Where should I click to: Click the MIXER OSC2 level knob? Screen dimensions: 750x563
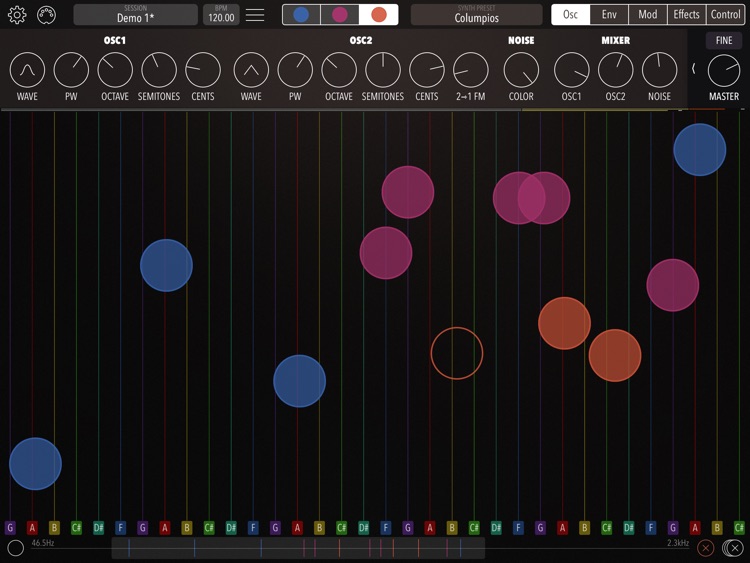(616, 70)
